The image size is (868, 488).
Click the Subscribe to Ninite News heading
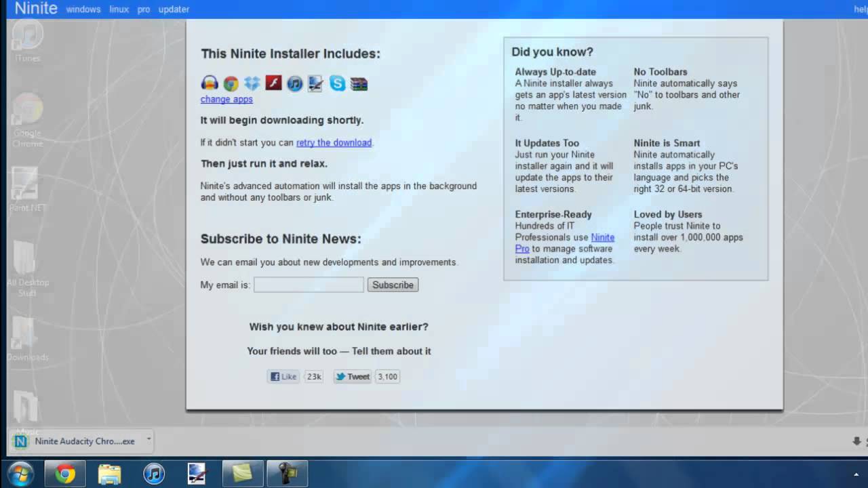point(281,239)
